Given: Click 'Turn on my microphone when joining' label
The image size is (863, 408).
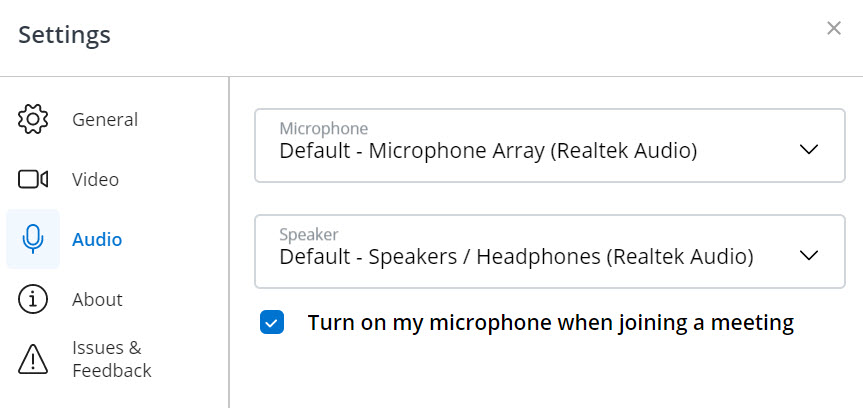Looking at the screenshot, I should pyautogui.click(x=550, y=323).
